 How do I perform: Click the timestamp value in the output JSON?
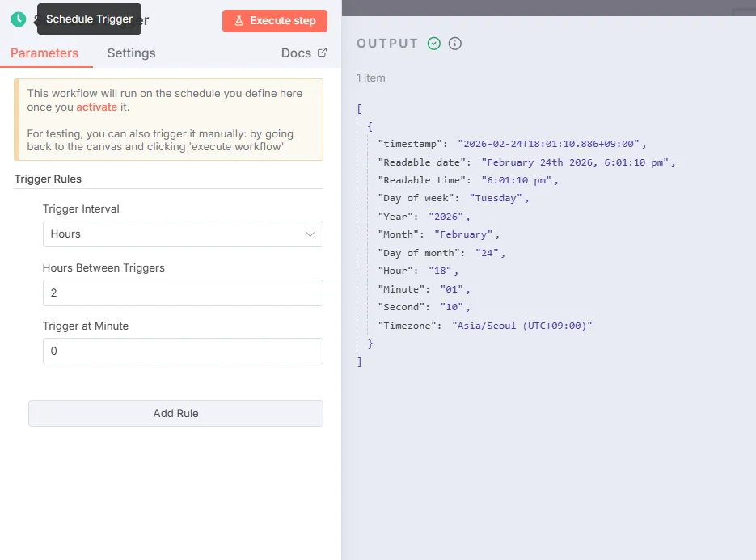[x=549, y=144]
